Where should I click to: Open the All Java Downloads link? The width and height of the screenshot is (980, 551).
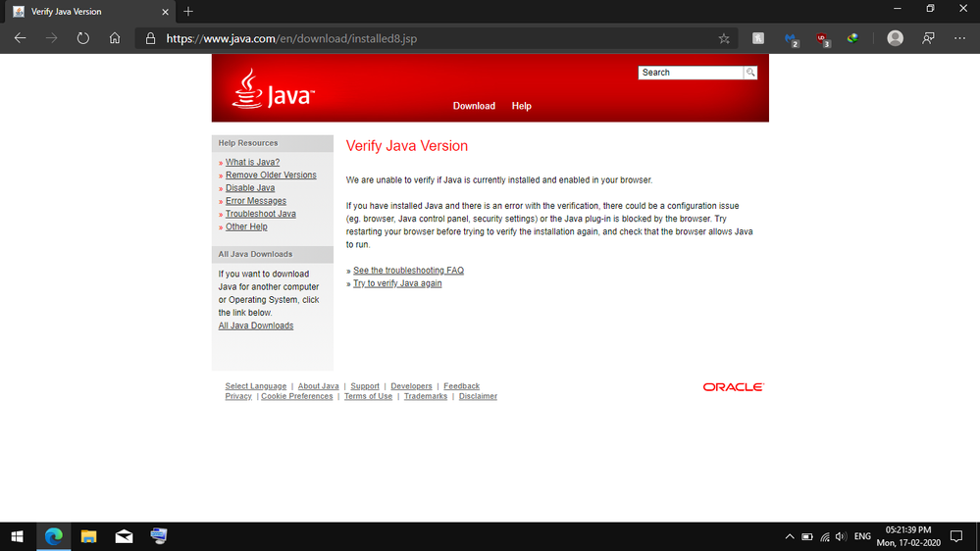256,326
